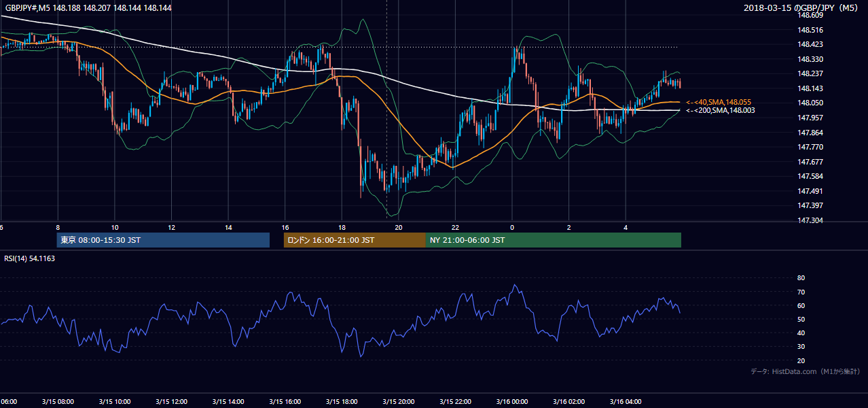Click the 200 SMA 148.003 white label
868x408 pixels.
coord(721,110)
